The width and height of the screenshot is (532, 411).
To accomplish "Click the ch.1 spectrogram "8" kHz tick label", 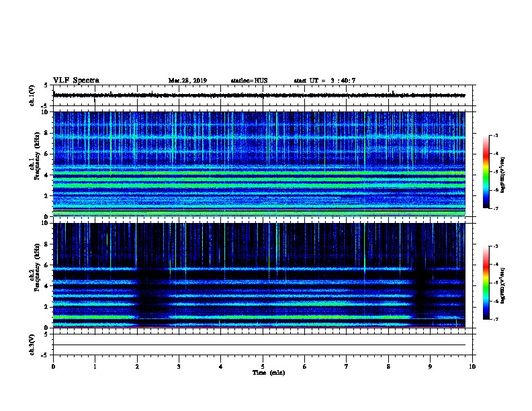I will [x=46, y=133].
